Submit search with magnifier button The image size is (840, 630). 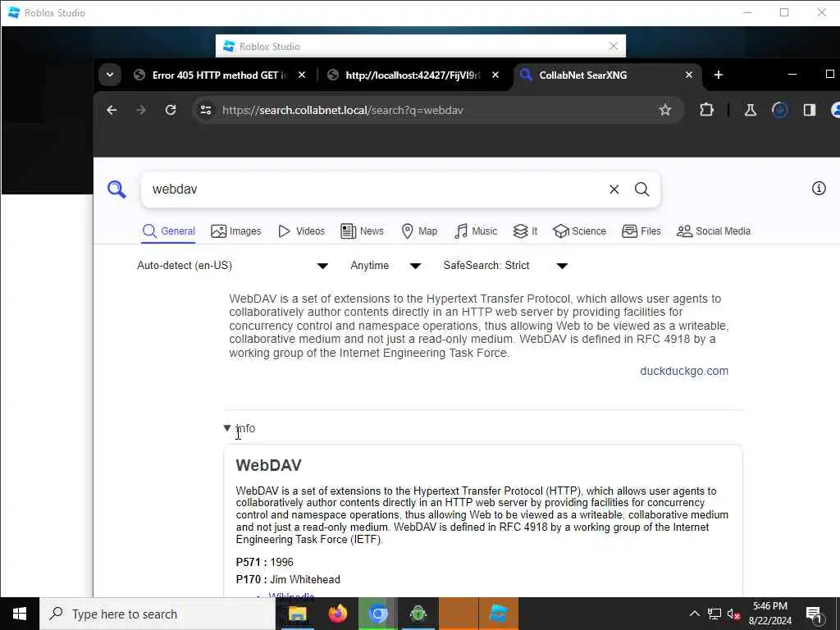coord(641,189)
